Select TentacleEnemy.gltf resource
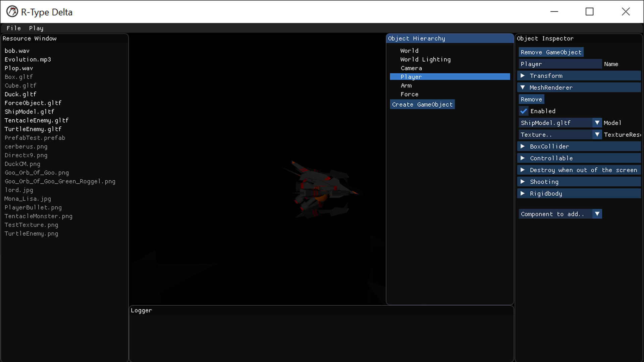 [37, 120]
